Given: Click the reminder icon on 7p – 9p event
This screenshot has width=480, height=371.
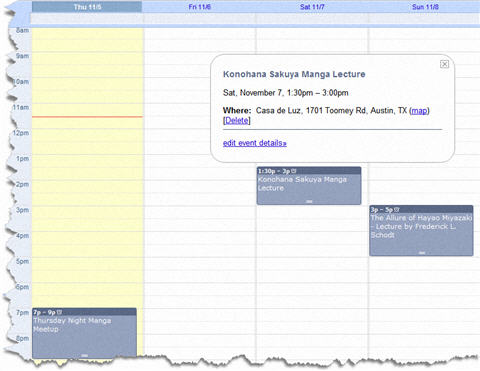Looking at the screenshot, I should [59, 312].
